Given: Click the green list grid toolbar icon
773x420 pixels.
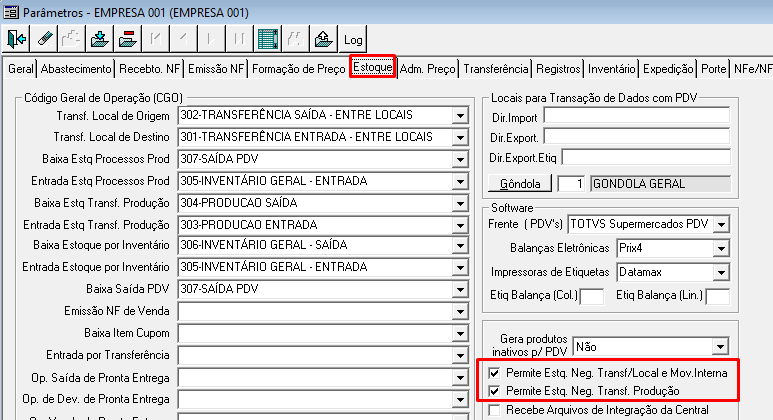Looking at the screenshot, I should click(268, 39).
